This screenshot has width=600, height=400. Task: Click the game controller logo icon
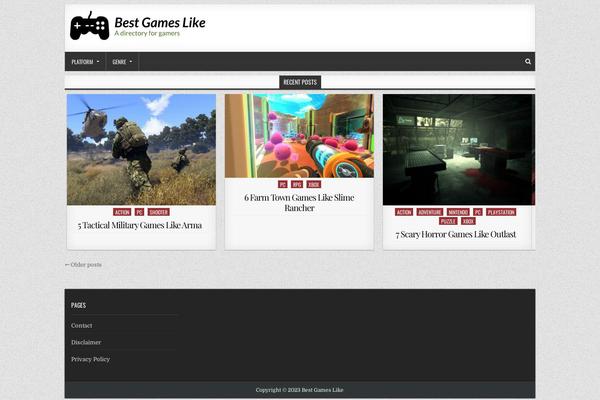pos(90,26)
